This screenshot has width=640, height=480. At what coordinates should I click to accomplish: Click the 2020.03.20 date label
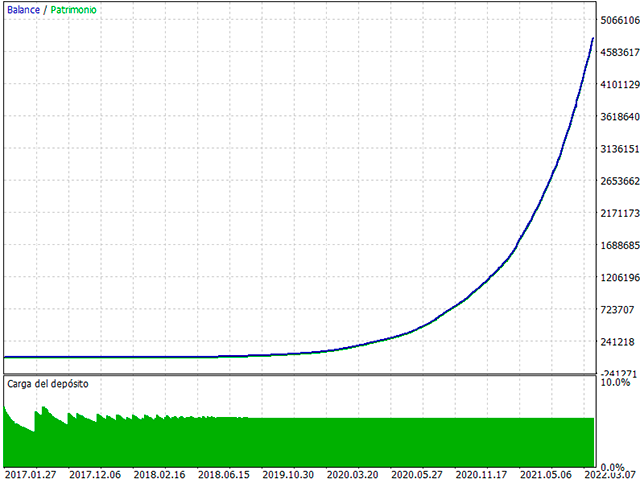tap(353, 475)
